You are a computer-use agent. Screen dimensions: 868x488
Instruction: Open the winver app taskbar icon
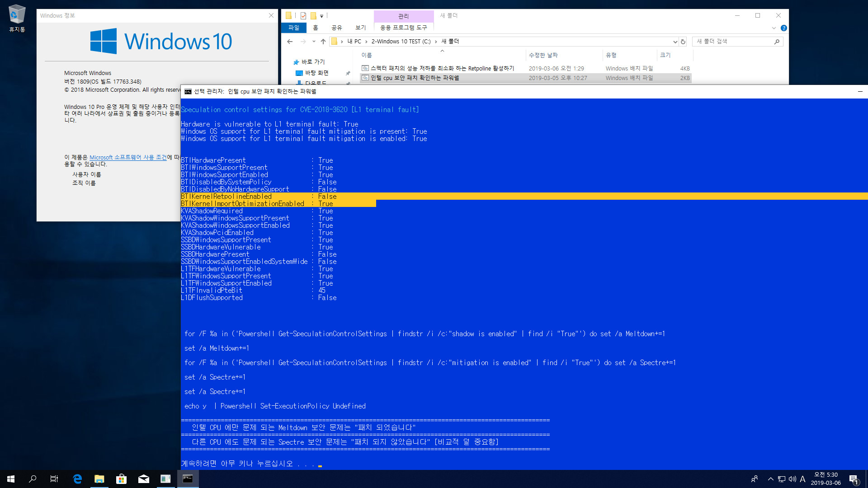(x=165, y=479)
